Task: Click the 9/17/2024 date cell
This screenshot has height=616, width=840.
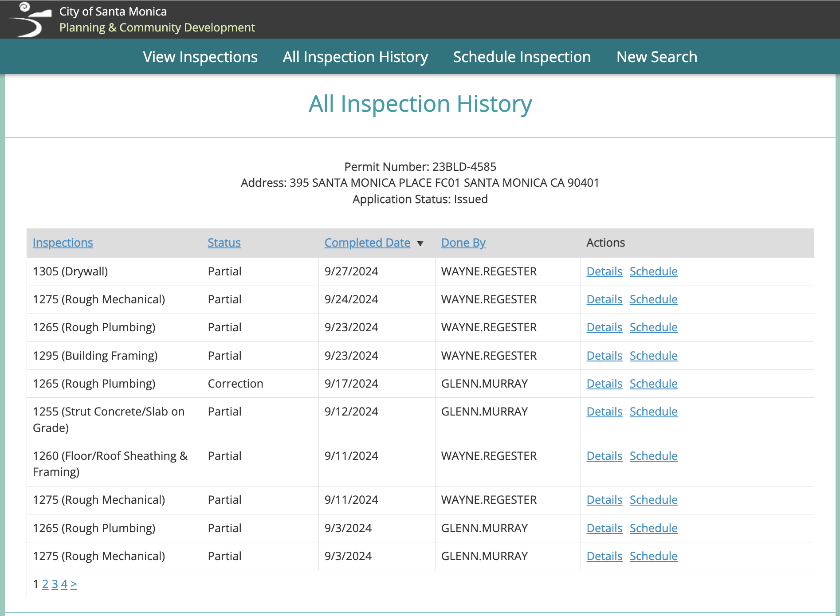Action: (377, 384)
